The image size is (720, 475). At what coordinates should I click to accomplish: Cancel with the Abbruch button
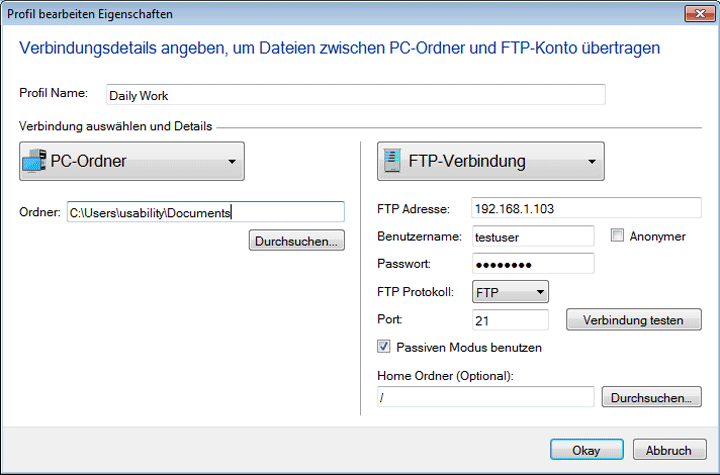pyautogui.click(x=669, y=449)
